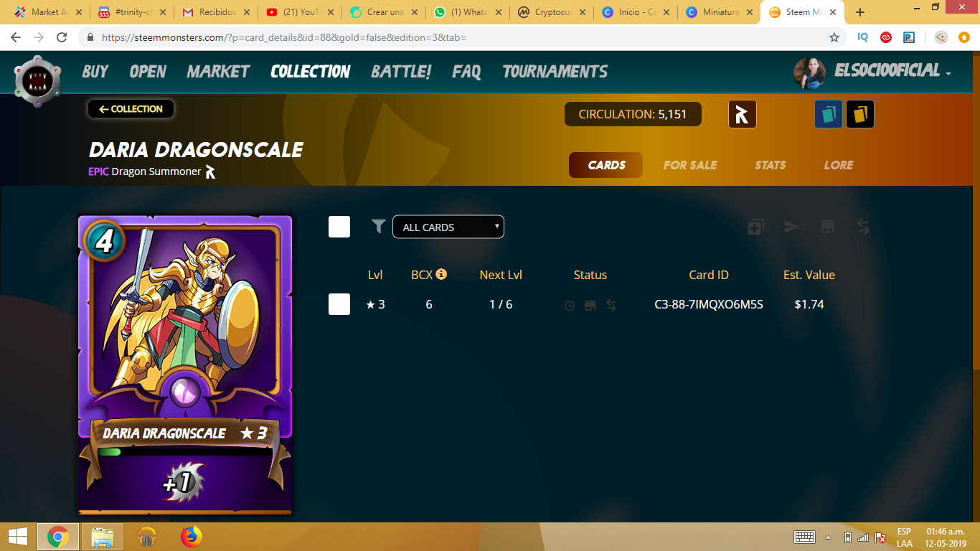Open Firefox from the taskbar

(x=191, y=536)
